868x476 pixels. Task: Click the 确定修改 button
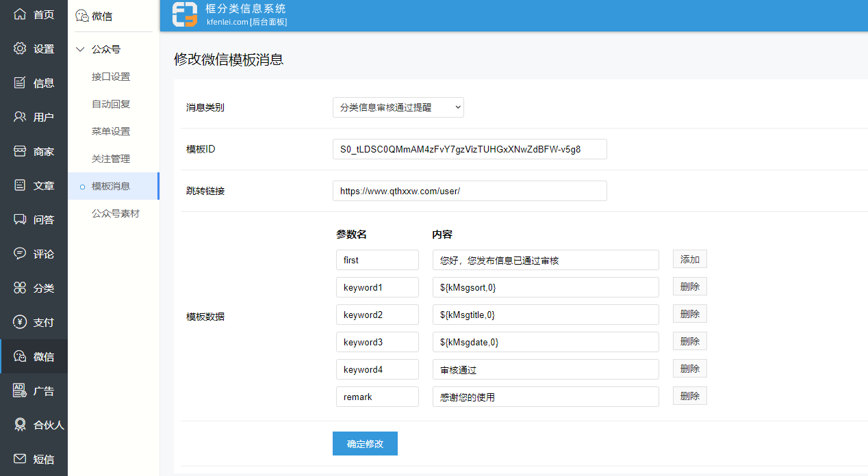click(x=365, y=444)
